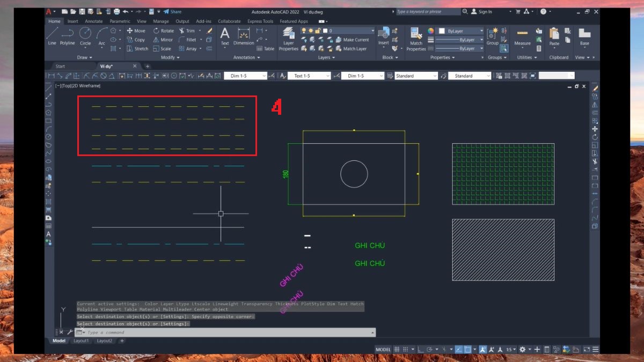Insert a Table from Annotation panel

click(x=266, y=48)
